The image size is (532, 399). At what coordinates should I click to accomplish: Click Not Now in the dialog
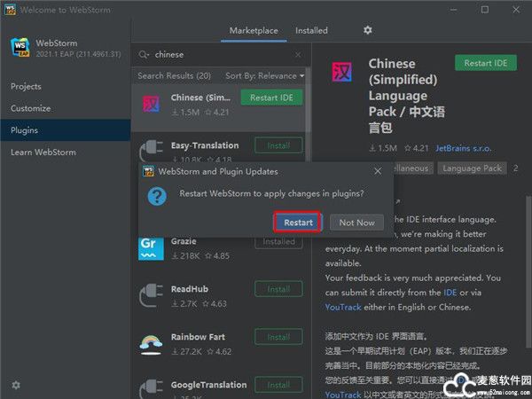coord(356,223)
